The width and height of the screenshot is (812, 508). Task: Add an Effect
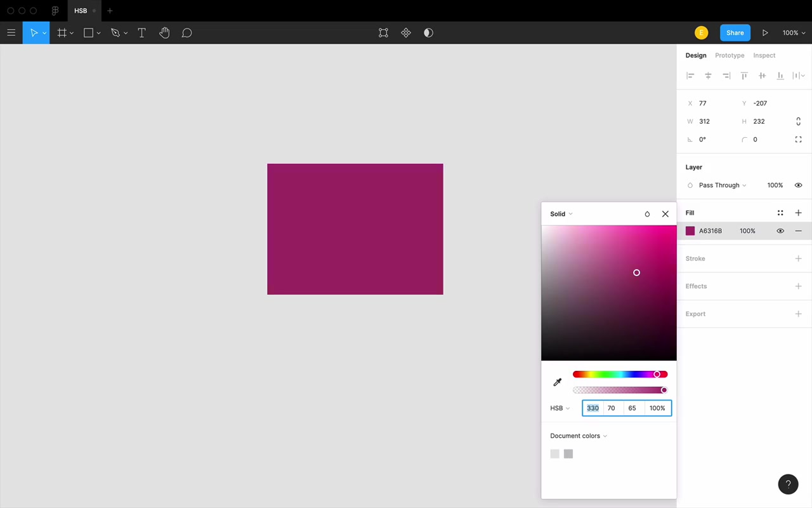tap(798, 286)
